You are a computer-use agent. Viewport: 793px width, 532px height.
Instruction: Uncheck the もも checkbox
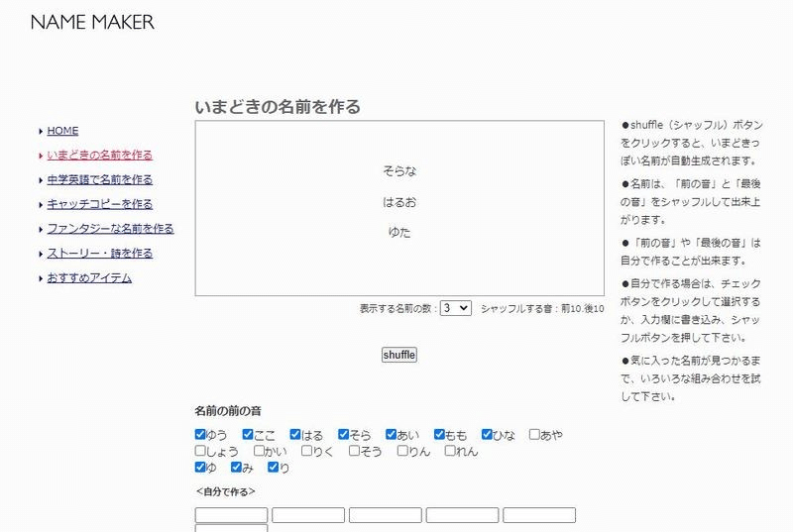[x=439, y=434]
